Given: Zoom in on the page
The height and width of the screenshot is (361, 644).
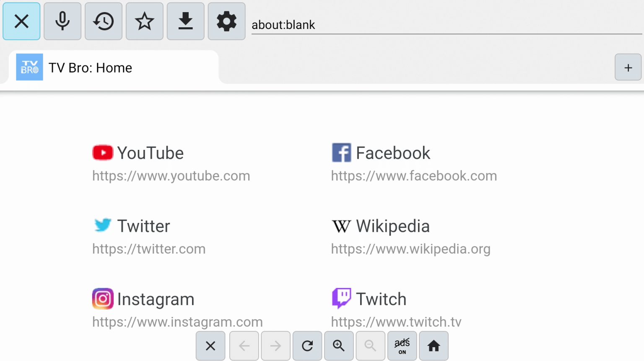Looking at the screenshot, I should click(338, 346).
